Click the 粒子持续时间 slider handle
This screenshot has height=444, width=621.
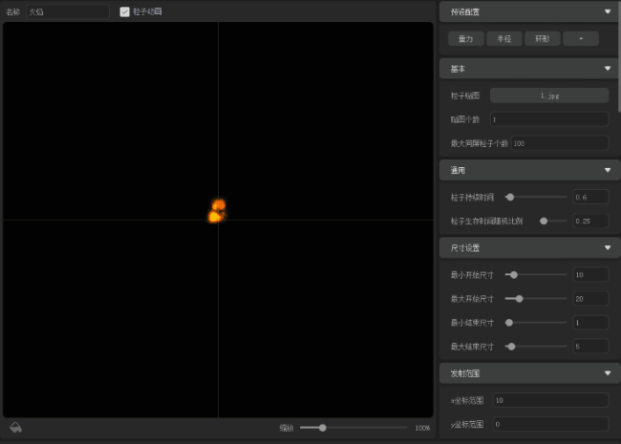click(510, 197)
